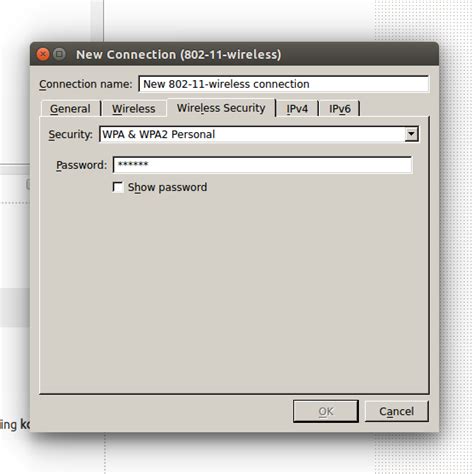The width and height of the screenshot is (474, 474).
Task: Confirm with the OK button
Action: (326, 411)
